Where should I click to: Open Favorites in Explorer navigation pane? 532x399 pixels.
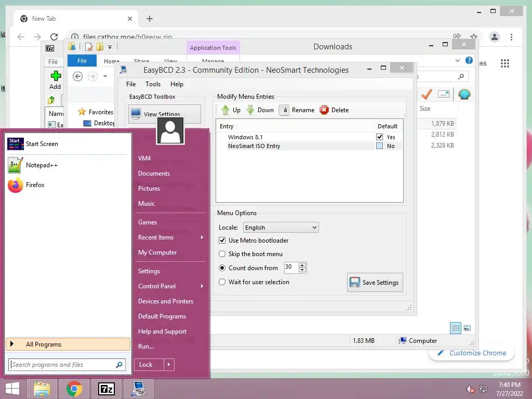[x=96, y=112]
